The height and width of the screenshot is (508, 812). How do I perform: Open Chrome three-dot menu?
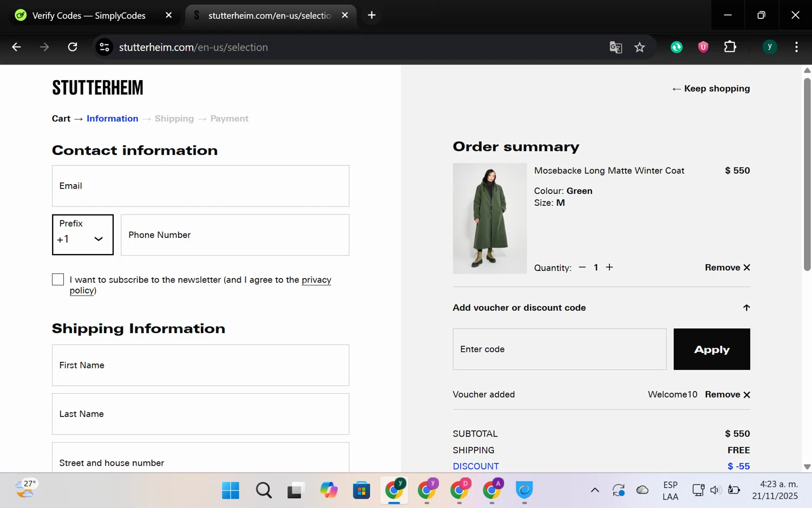796,47
